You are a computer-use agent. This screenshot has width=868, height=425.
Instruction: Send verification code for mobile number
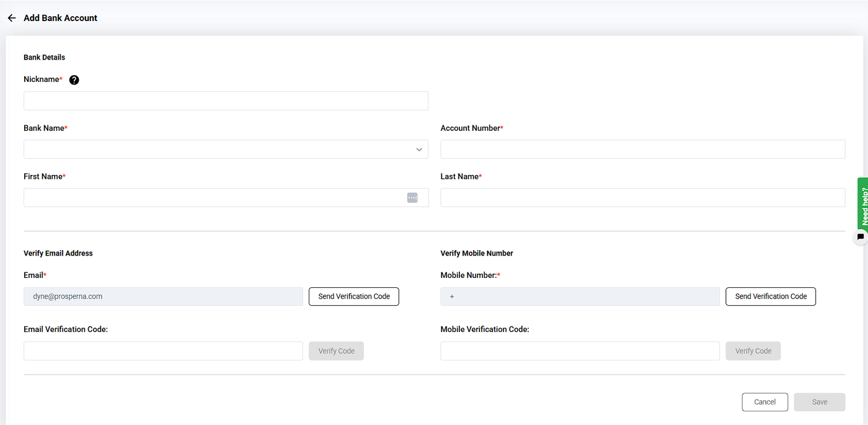tap(771, 297)
